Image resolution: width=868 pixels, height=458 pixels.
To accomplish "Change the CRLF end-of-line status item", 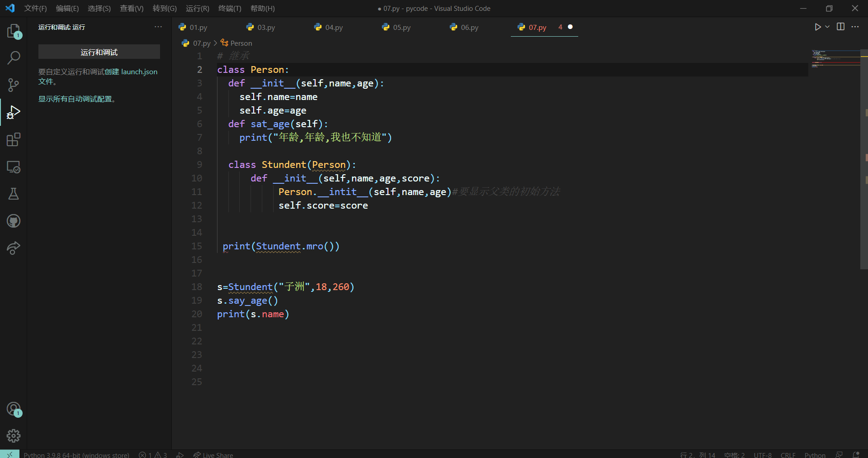I will pos(788,454).
